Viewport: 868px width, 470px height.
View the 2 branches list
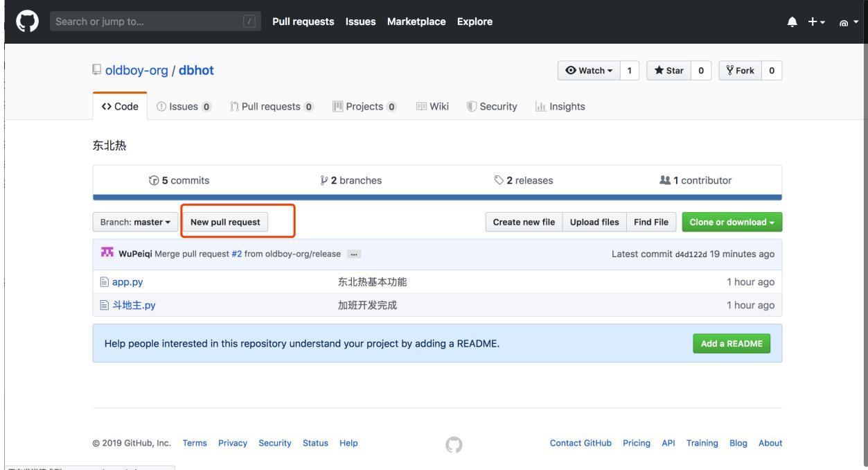(351, 180)
